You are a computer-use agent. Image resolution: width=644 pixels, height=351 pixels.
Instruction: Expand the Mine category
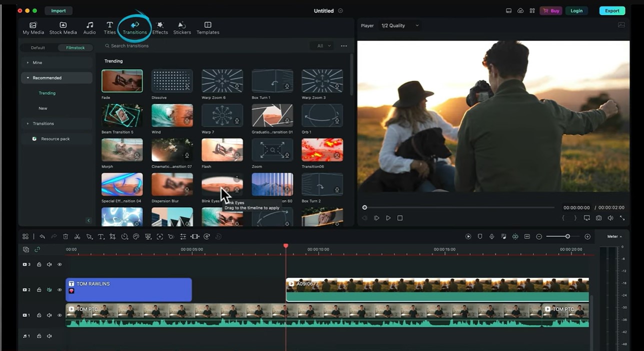(57, 63)
